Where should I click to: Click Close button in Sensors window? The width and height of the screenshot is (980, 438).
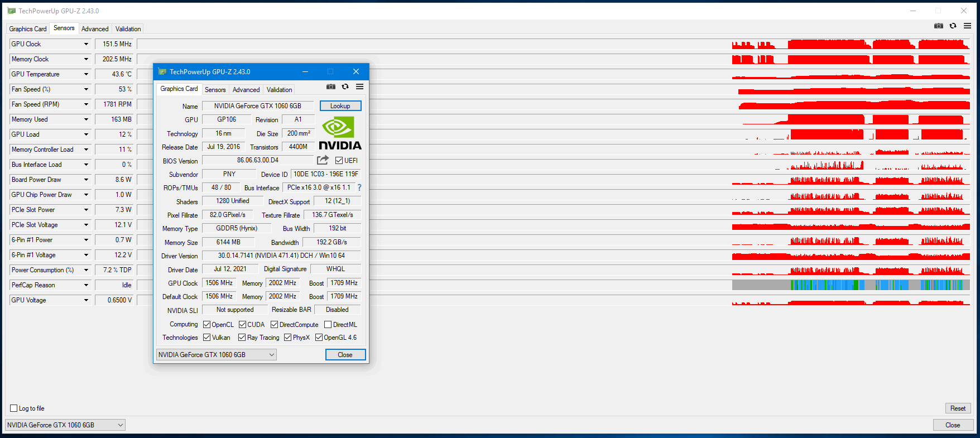point(953,425)
